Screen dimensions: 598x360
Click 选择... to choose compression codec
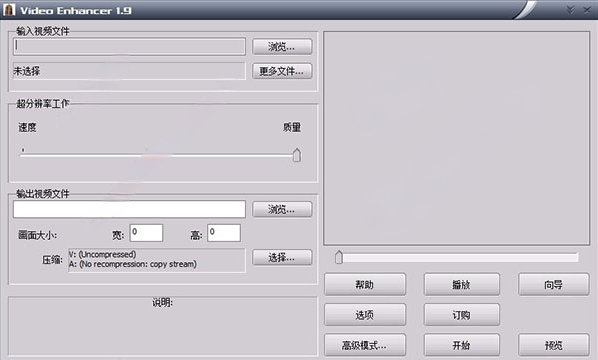point(282,258)
